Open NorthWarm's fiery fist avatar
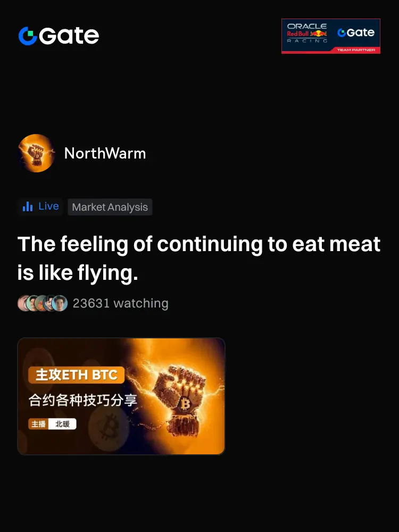Viewport: 399px width, 532px height. 36,153
